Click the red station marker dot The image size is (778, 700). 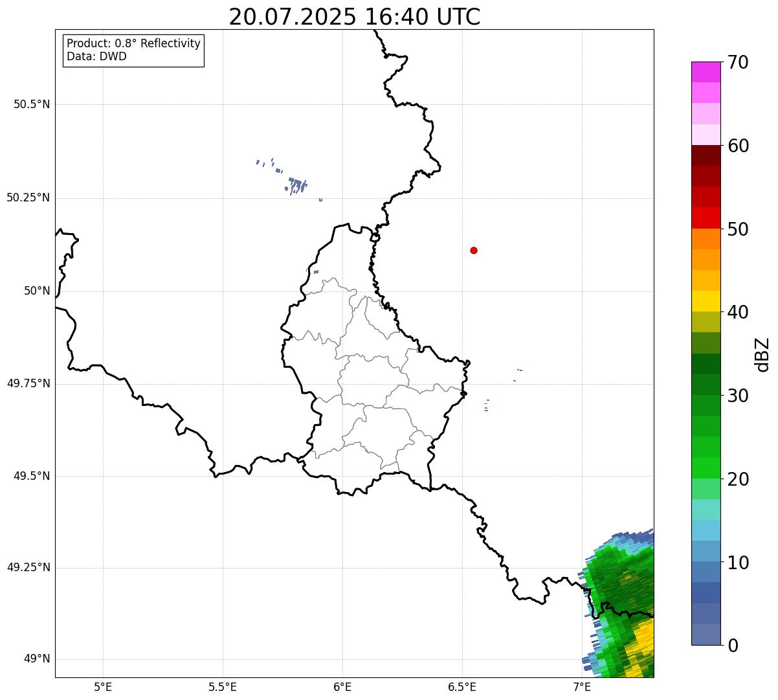[x=474, y=250]
